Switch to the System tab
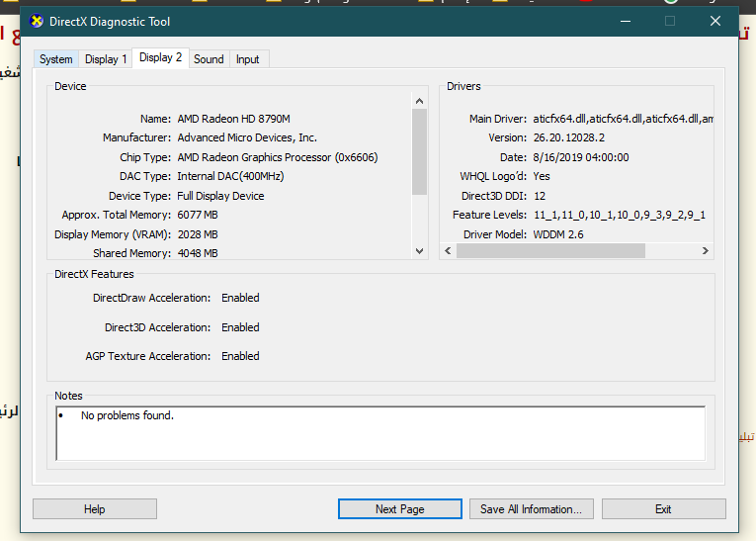Image resolution: width=756 pixels, height=541 pixels. click(56, 59)
